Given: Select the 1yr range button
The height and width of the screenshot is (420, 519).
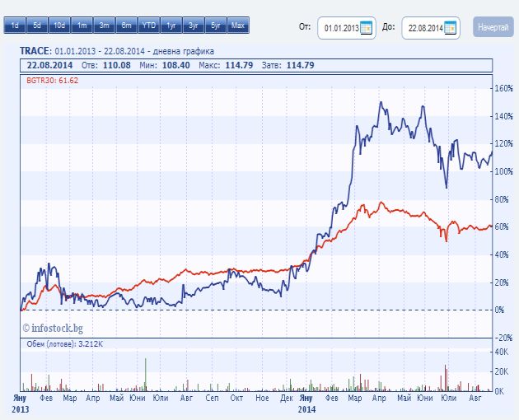Looking at the screenshot, I should pos(171,26).
